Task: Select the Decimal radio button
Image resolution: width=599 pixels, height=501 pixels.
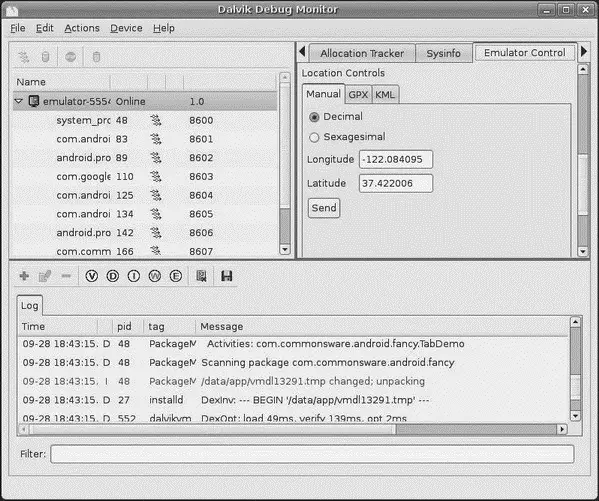Action: pos(314,117)
